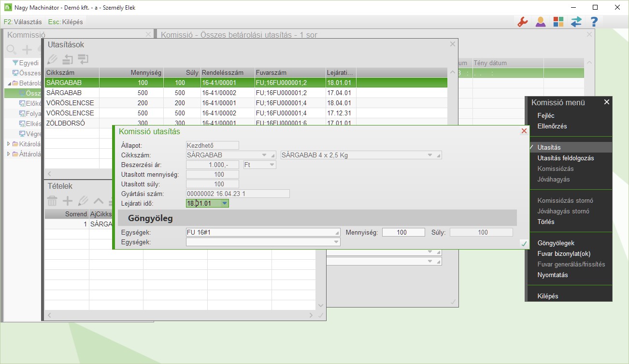Viewport: 629px width, 364px height.
Task: Click the Rendelésszám column header
Action: coord(227,72)
